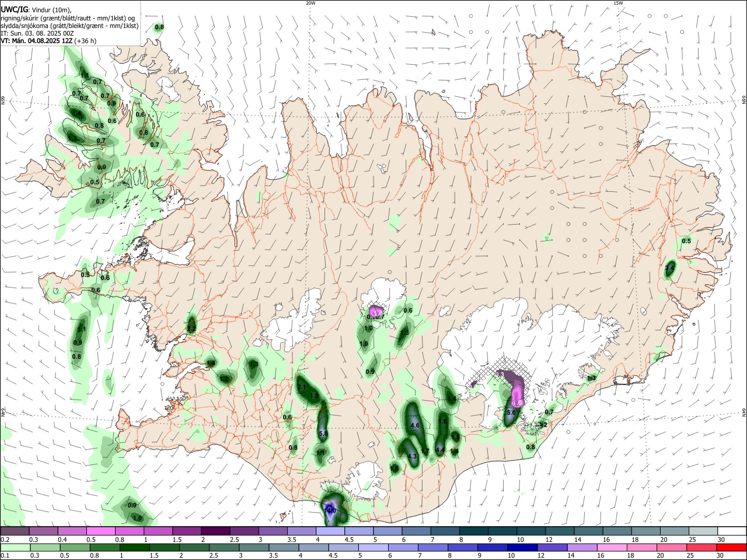Viewport: 747px width, 560px height.
Task: Click the '15W' longitude label at top
Action: coord(619,3)
